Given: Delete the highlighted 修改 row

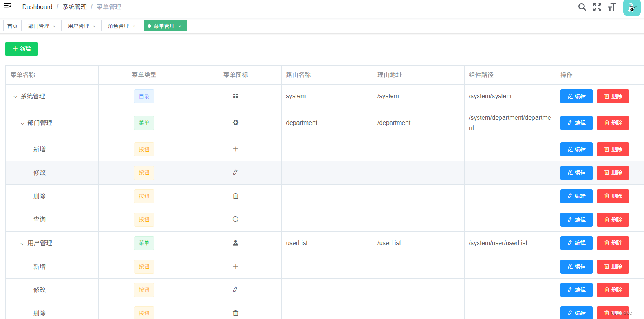Looking at the screenshot, I should pos(613,173).
